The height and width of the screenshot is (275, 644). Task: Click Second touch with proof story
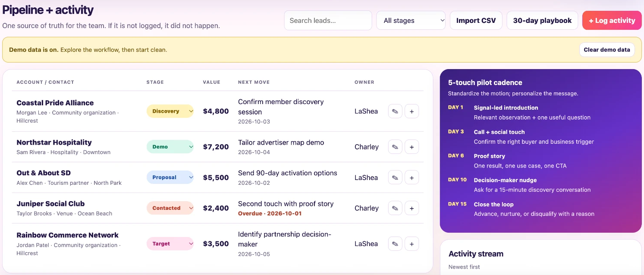coord(286,204)
